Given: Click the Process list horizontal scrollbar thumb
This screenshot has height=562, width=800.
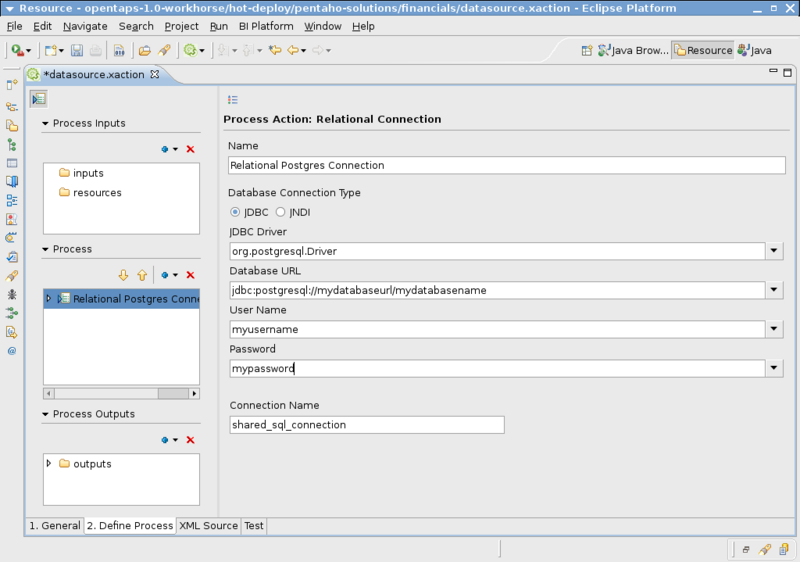Looking at the screenshot, I should pos(173,394).
